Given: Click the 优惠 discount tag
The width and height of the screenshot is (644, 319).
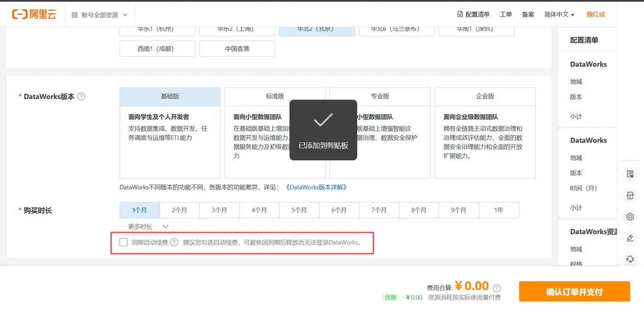Looking at the screenshot, I should [x=391, y=297].
